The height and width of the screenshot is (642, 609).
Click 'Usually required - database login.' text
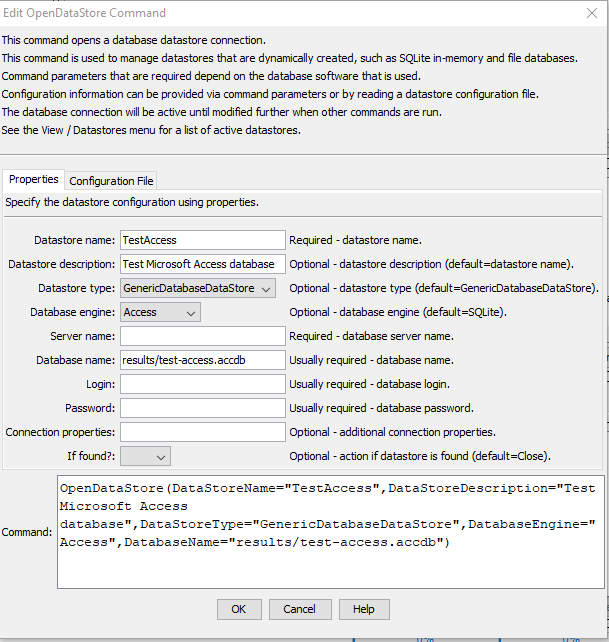click(369, 384)
